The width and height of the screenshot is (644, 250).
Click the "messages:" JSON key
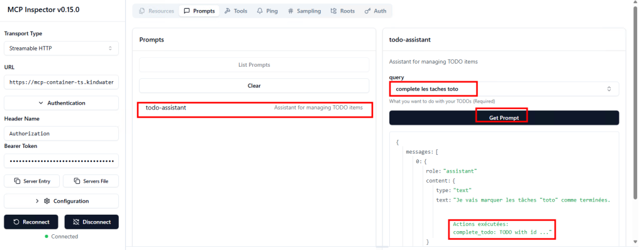pyautogui.click(x=419, y=152)
